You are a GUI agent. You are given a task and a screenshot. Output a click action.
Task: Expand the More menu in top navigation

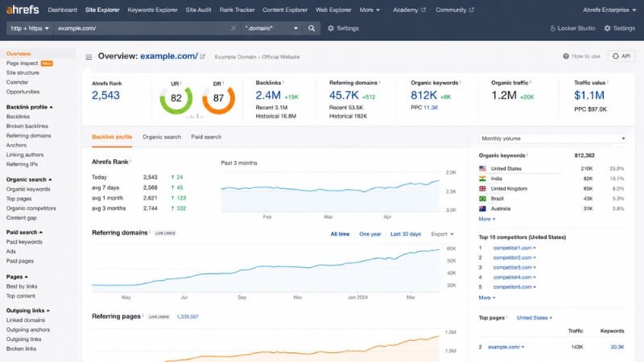click(369, 10)
